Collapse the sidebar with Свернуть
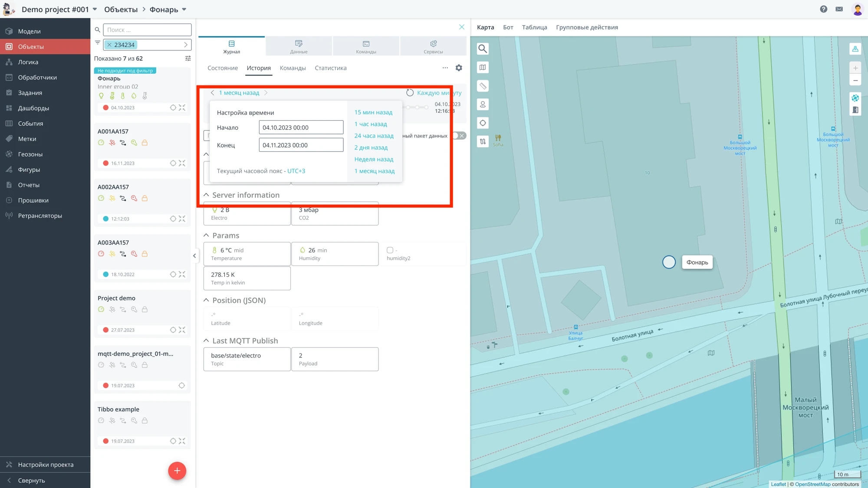The image size is (868, 488). coord(45,480)
